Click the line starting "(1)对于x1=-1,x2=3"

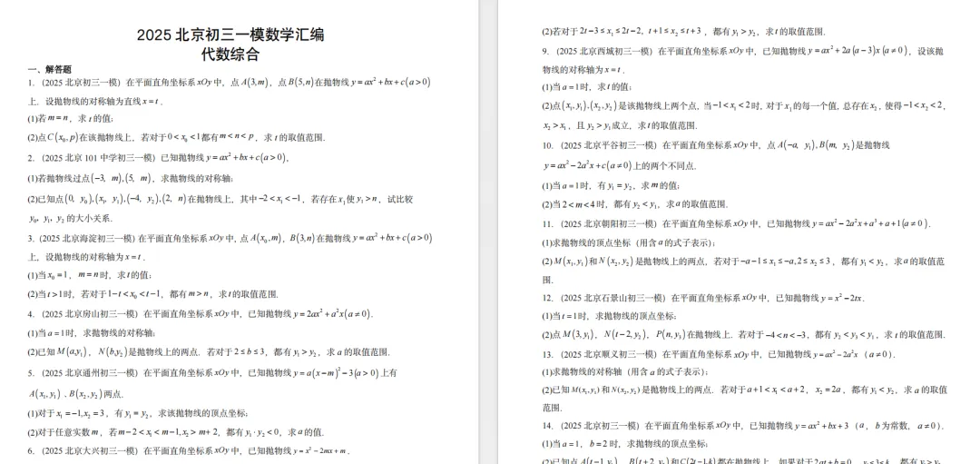[138, 413]
